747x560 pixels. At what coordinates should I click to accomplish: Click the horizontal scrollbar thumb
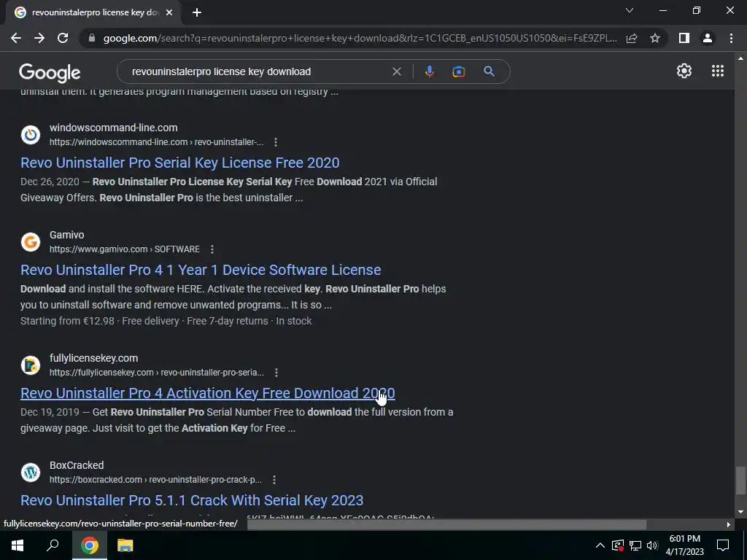coord(446,524)
